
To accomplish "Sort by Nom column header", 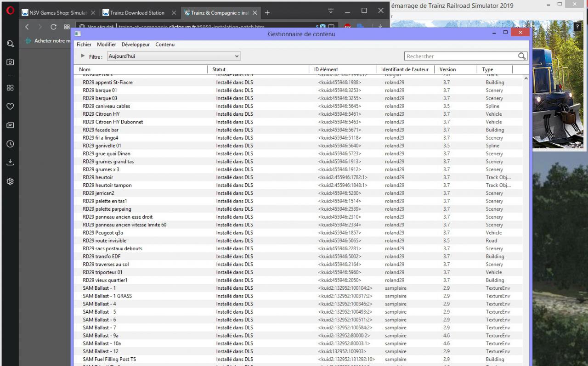I will [140, 69].
